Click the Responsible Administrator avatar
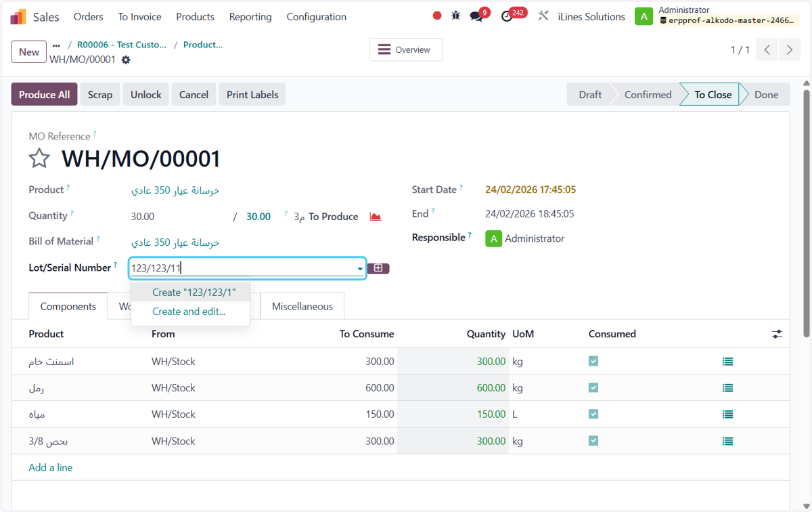 [x=493, y=238]
